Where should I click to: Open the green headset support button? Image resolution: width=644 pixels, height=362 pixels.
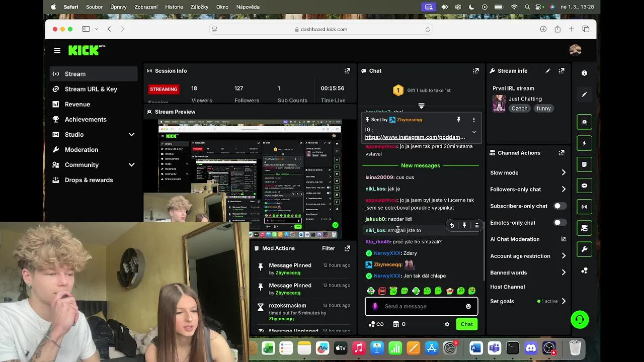pyautogui.click(x=580, y=320)
